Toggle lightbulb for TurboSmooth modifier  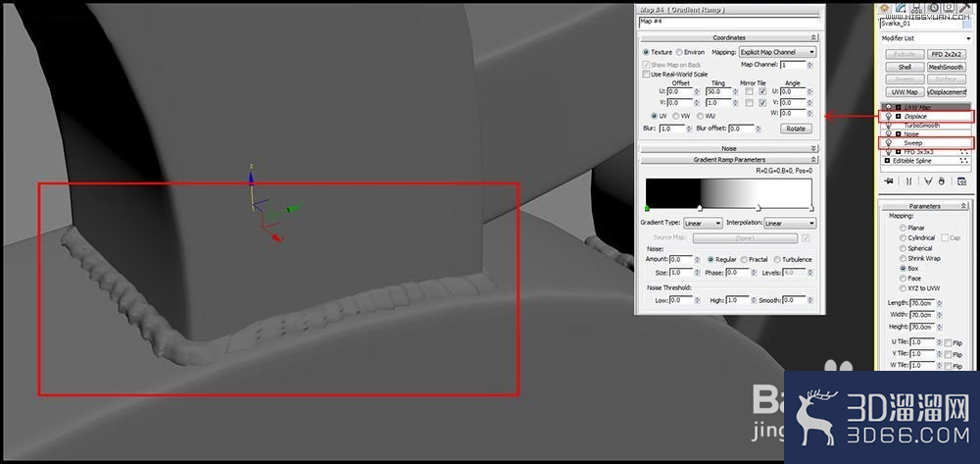[x=889, y=125]
